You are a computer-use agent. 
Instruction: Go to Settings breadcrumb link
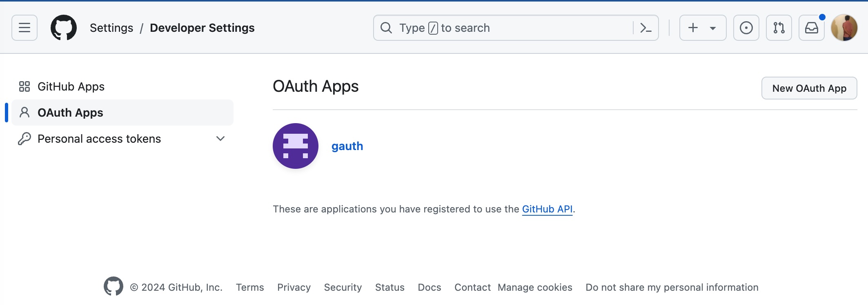pos(111,28)
